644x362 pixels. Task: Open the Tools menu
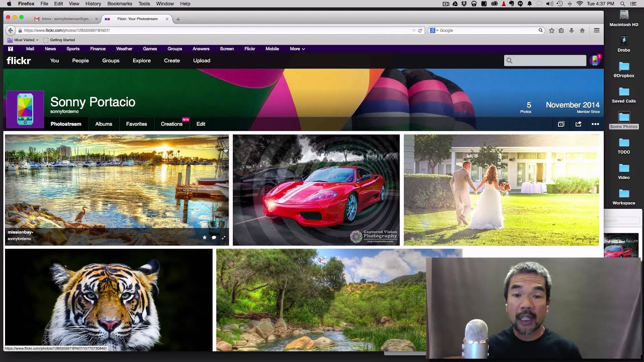(144, 4)
